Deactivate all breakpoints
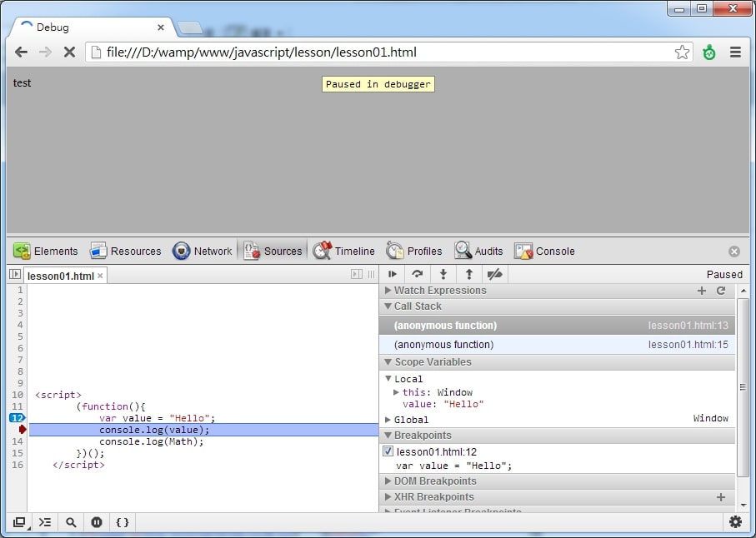The image size is (756, 538). pos(494,274)
